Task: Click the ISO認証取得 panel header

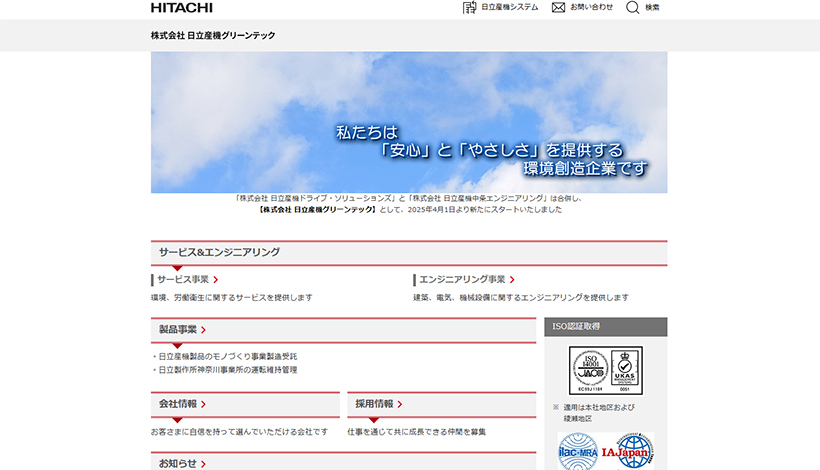Action: pyautogui.click(x=606, y=327)
